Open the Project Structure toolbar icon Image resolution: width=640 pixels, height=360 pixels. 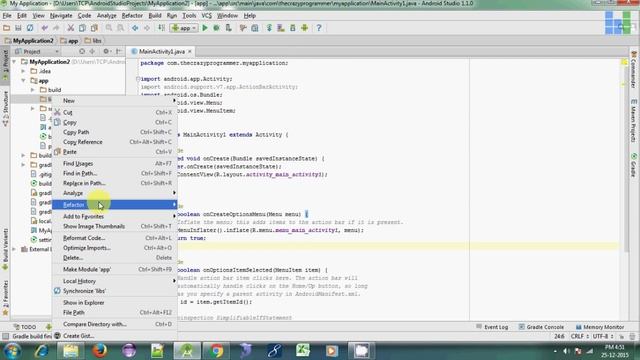(x=255, y=28)
